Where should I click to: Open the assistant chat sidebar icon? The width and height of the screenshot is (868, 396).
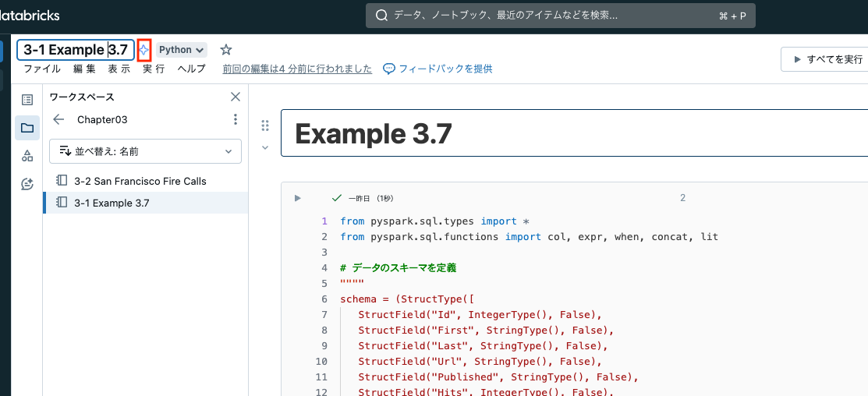pyautogui.click(x=27, y=184)
